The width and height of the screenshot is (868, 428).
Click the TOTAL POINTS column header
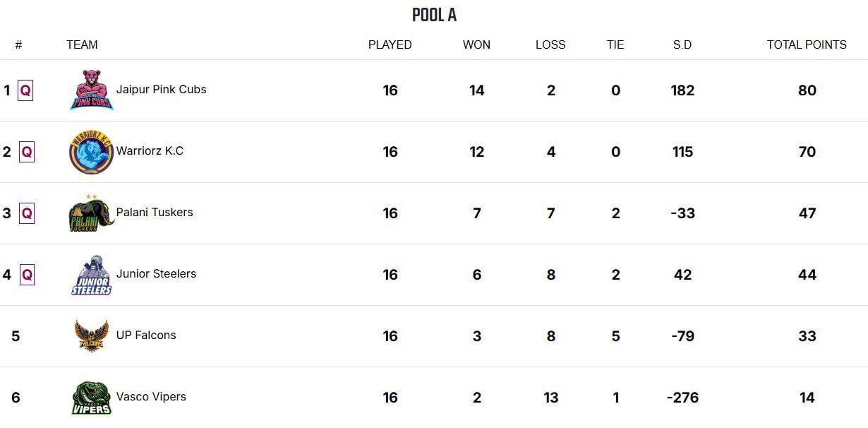(x=807, y=44)
